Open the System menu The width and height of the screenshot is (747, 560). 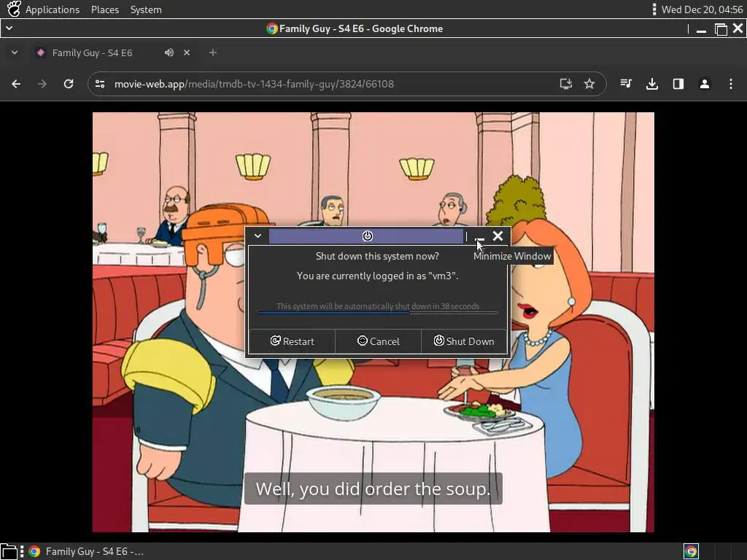click(x=146, y=9)
